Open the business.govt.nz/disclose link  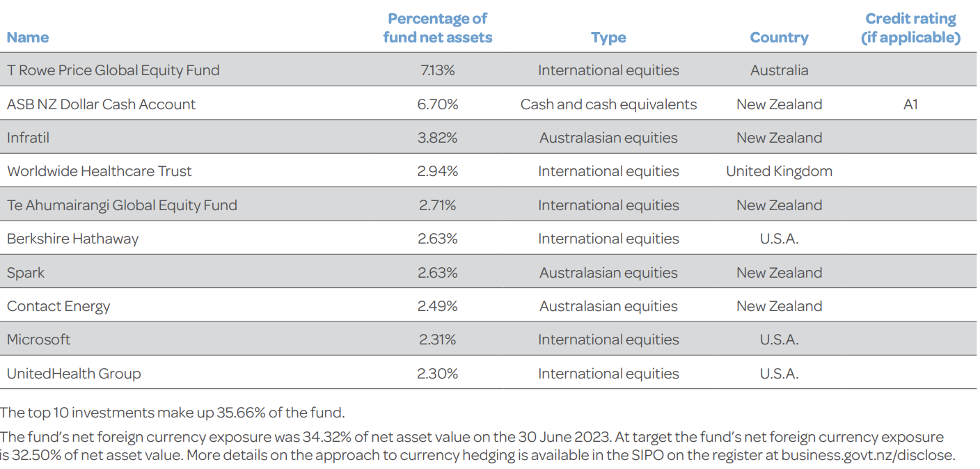[867, 456]
